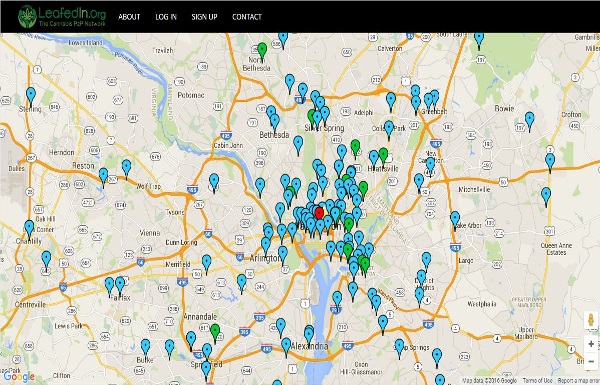Click the blue pin at Sterling
This screenshot has width=600, height=385.
tap(31, 96)
